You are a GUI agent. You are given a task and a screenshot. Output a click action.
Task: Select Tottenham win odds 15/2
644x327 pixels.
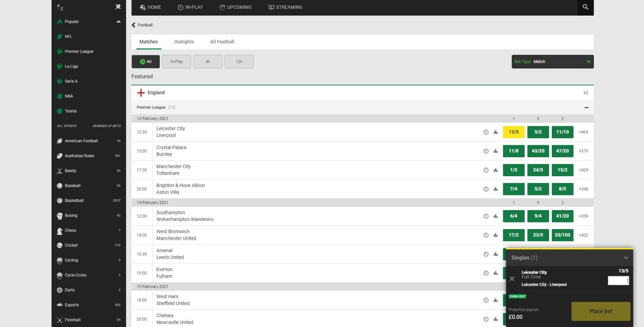(562, 170)
